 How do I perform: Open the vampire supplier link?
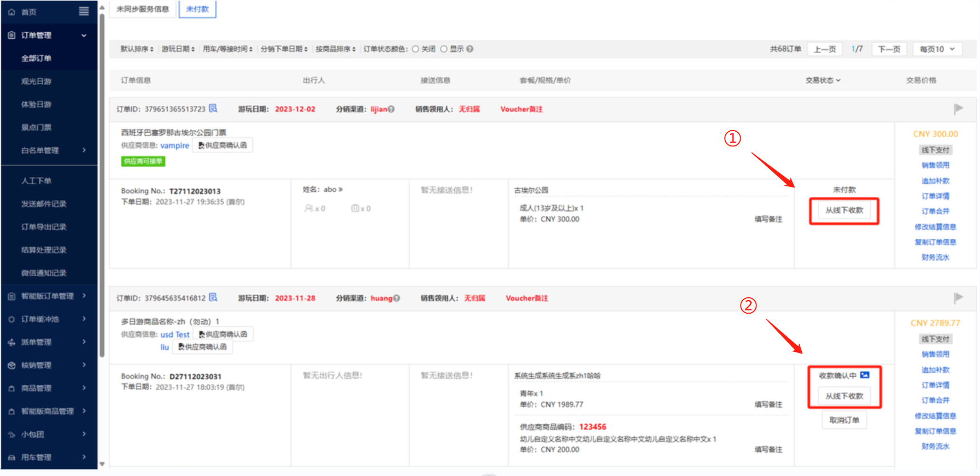(x=174, y=145)
